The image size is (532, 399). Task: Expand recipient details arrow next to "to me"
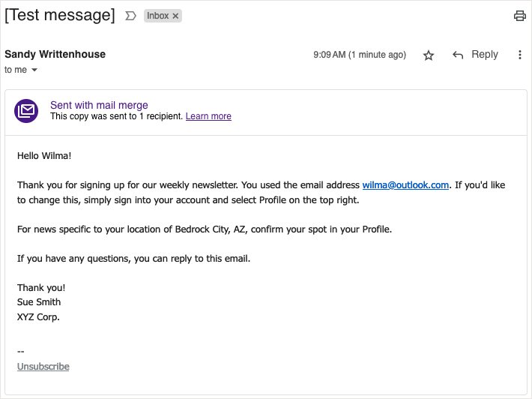pyautogui.click(x=34, y=70)
